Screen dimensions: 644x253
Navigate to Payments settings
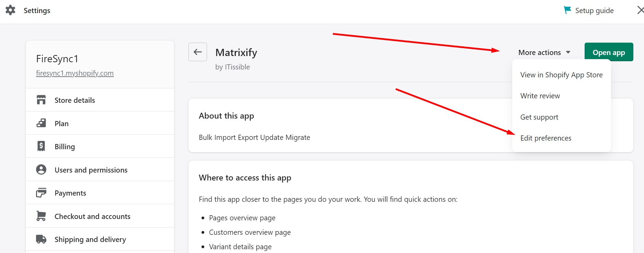pos(100,193)
